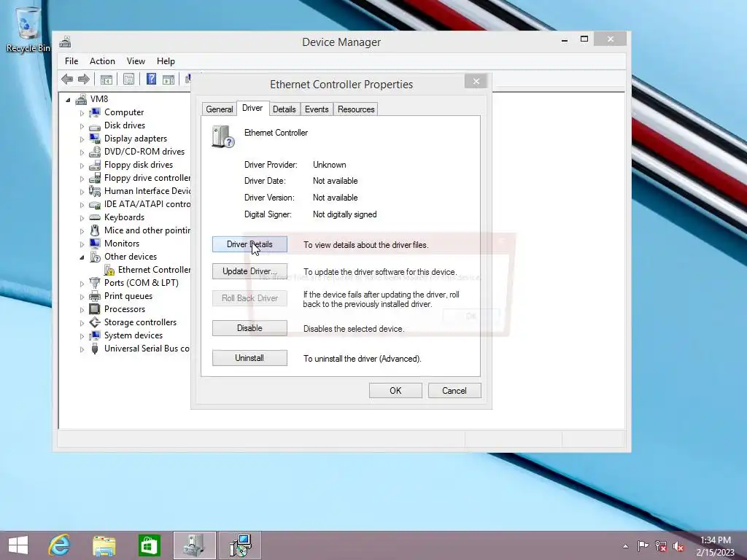Launch Internet Explorer from the taskbar
Viewport: 747px width, 560px height.
[x=60, y=545]
